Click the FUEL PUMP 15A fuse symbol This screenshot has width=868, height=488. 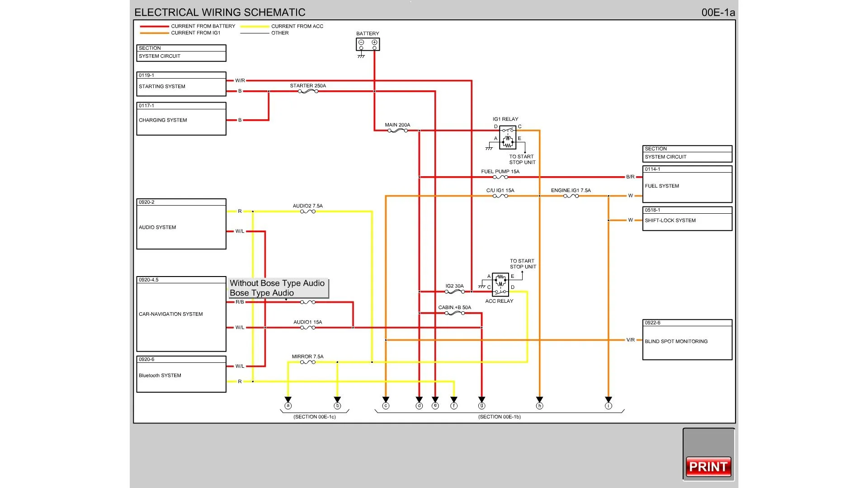coord(500,177)
